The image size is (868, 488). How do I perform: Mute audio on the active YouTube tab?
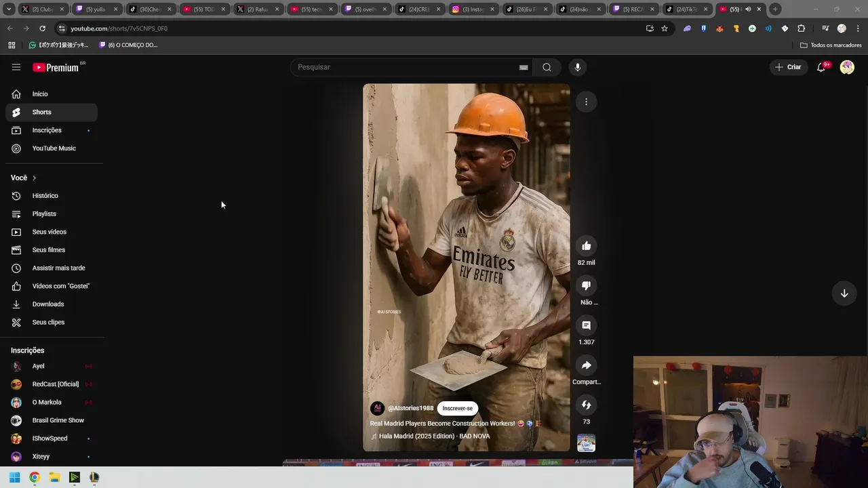coord(748,9)
